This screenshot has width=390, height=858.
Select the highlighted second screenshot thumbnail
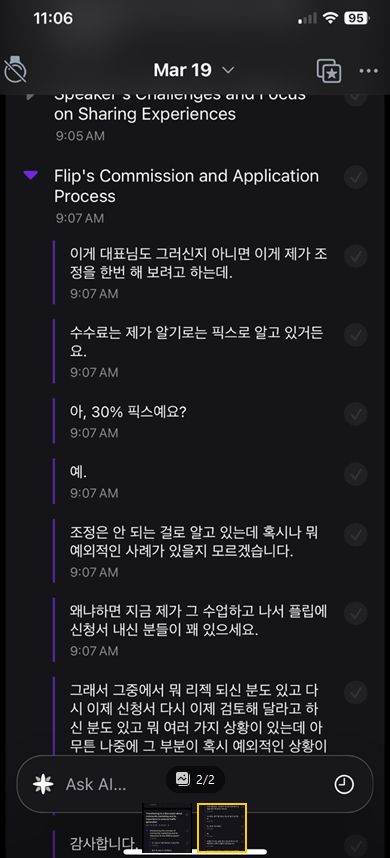pyautogui.click(x=222, y=828)
